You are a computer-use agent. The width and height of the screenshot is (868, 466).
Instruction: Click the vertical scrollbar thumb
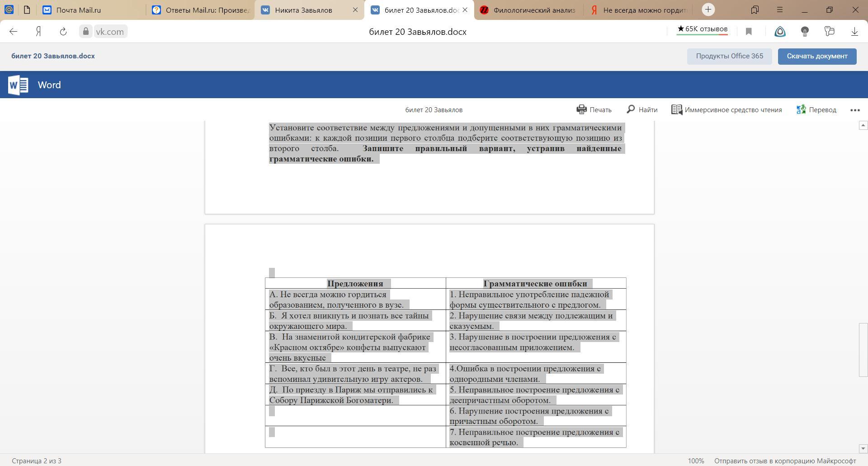coord(863,350)
